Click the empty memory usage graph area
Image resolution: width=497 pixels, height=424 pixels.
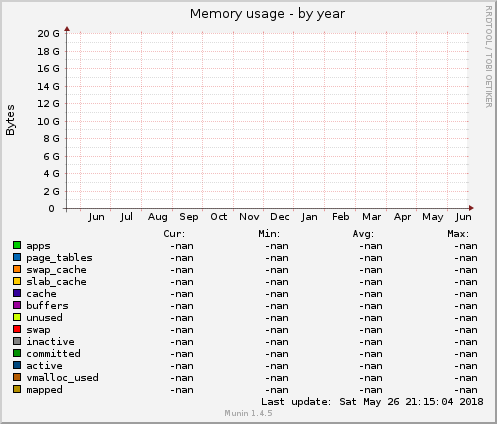coord(268,121)
